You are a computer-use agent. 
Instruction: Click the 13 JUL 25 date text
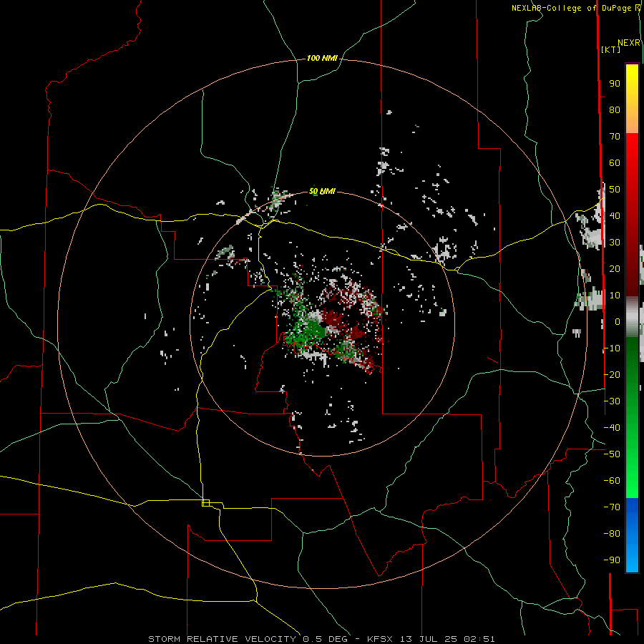point(429,639)
